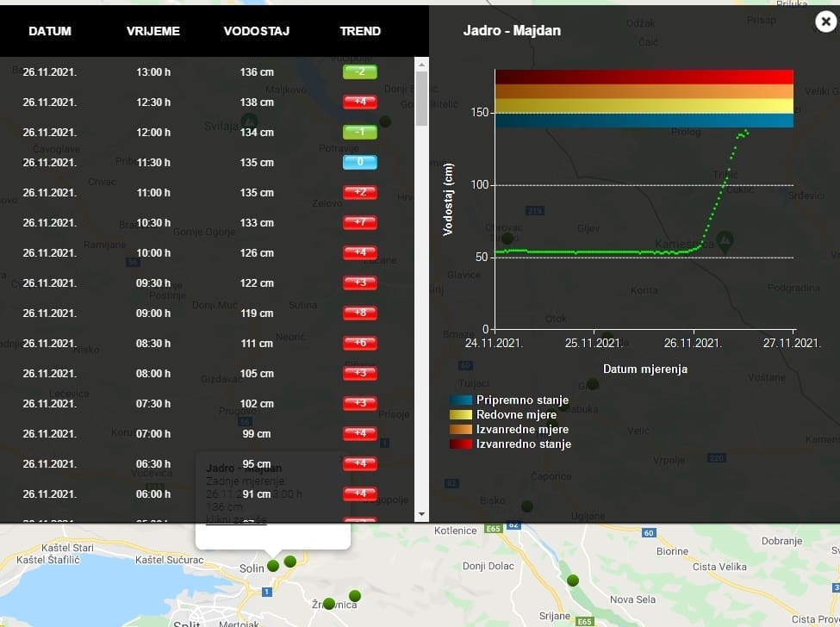
Task: Click the blue 0 trend badge at 11:30 h
Action: coord(360,163)
